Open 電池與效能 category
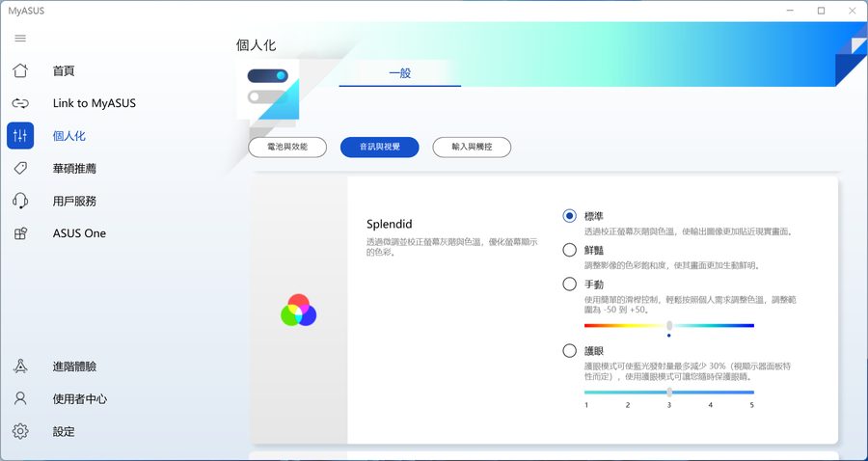The width and height of the screenshot is (868, 461). (281, 147)
